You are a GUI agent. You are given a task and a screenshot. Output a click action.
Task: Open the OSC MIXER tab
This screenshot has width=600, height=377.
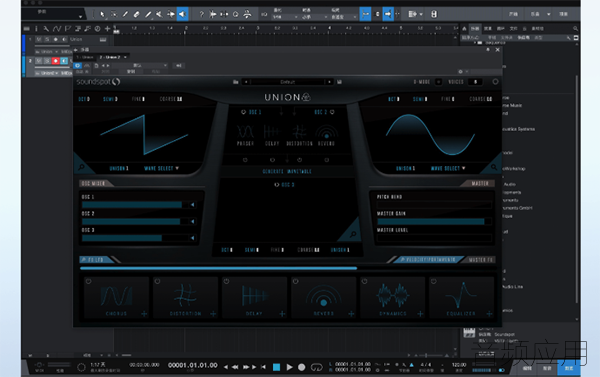click(x=94, y=183)
